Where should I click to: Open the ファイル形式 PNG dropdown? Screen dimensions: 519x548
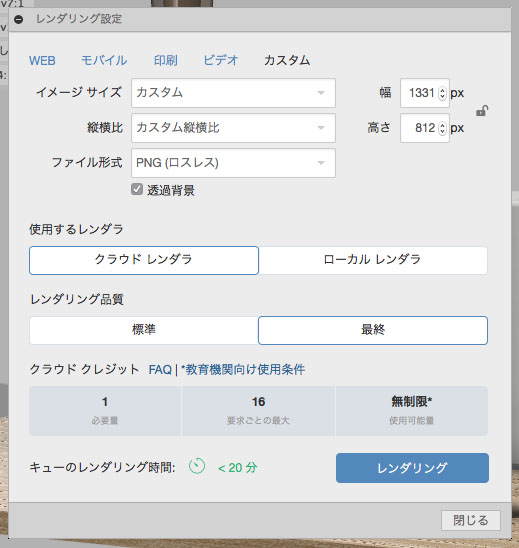233,163
